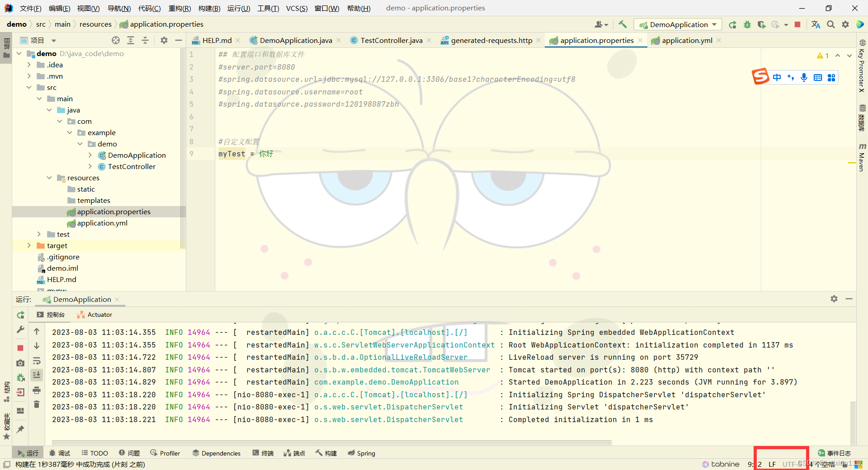
Task: Collapse all nodes in Project panel
Action: (x=145, y=40)
